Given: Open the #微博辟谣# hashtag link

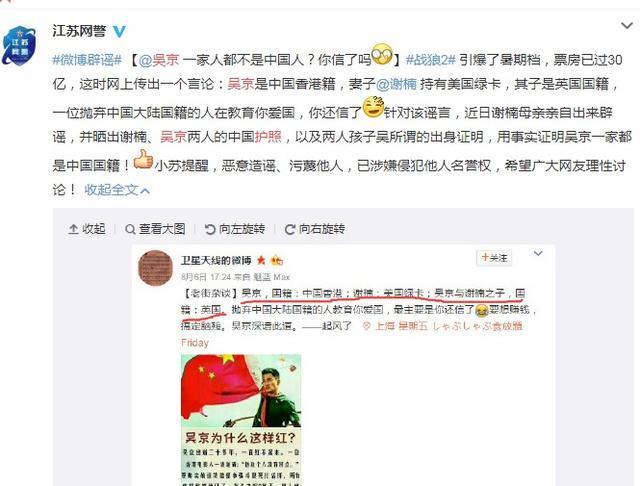Looking at the screenshot, I should pos(87,60).
